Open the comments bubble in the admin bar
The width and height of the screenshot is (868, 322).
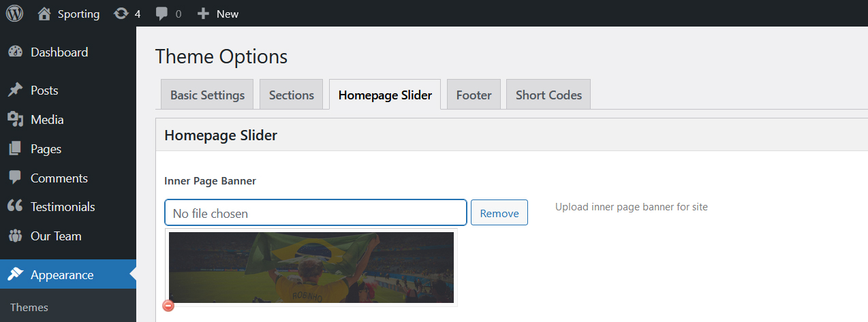click(161, 13)
